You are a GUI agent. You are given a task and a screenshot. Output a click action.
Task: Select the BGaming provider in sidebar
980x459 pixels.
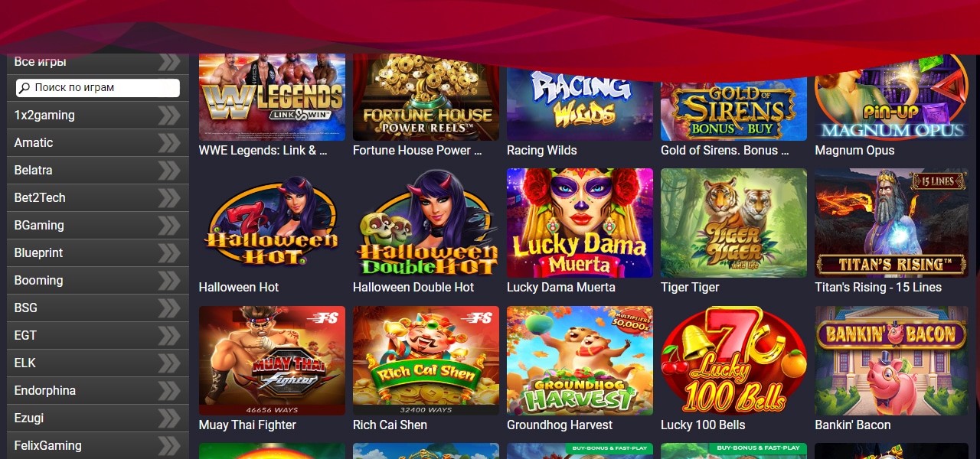click(98, 226)
